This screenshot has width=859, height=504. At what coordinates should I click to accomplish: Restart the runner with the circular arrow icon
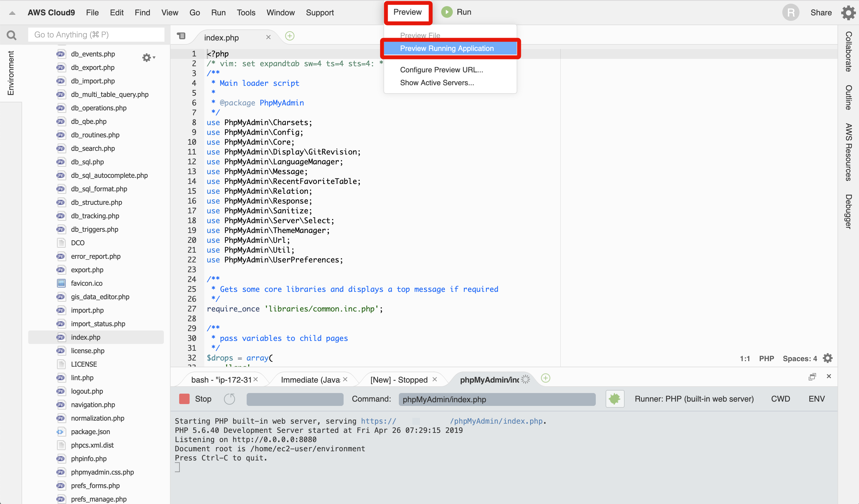(229, 399)
